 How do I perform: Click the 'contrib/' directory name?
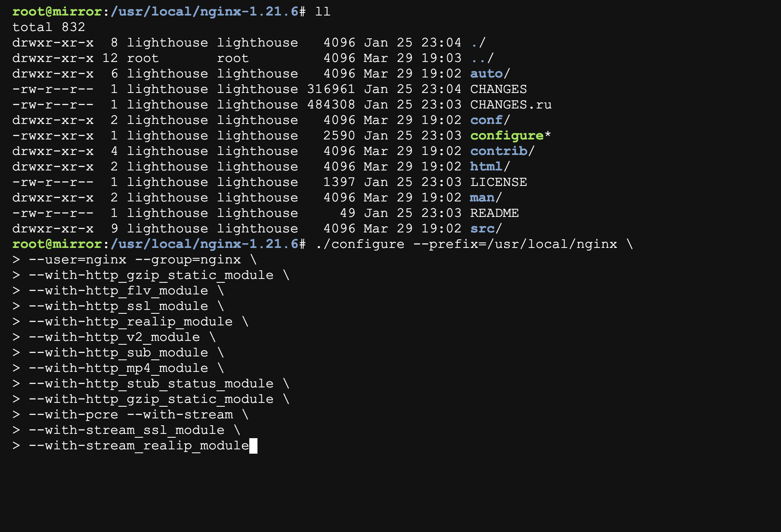[502, 151]
